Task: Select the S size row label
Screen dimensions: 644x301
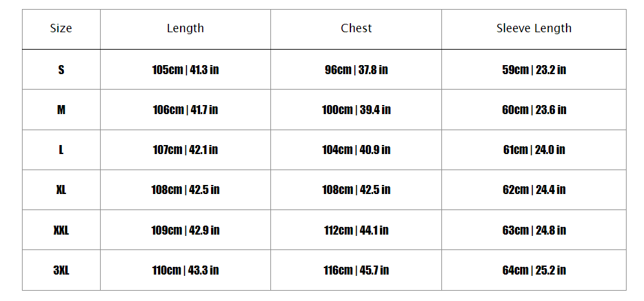Action: [61, 70]
